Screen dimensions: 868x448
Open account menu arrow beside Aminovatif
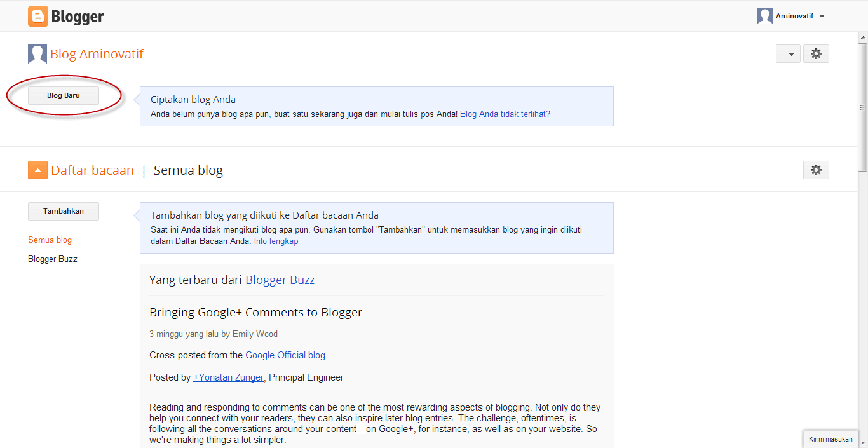click(822, 17)
